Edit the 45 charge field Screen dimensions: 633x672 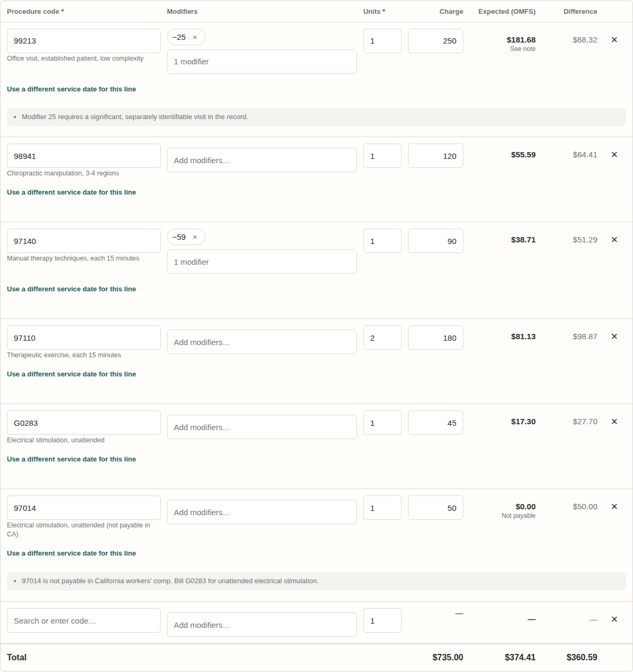[x=436, y=423]
